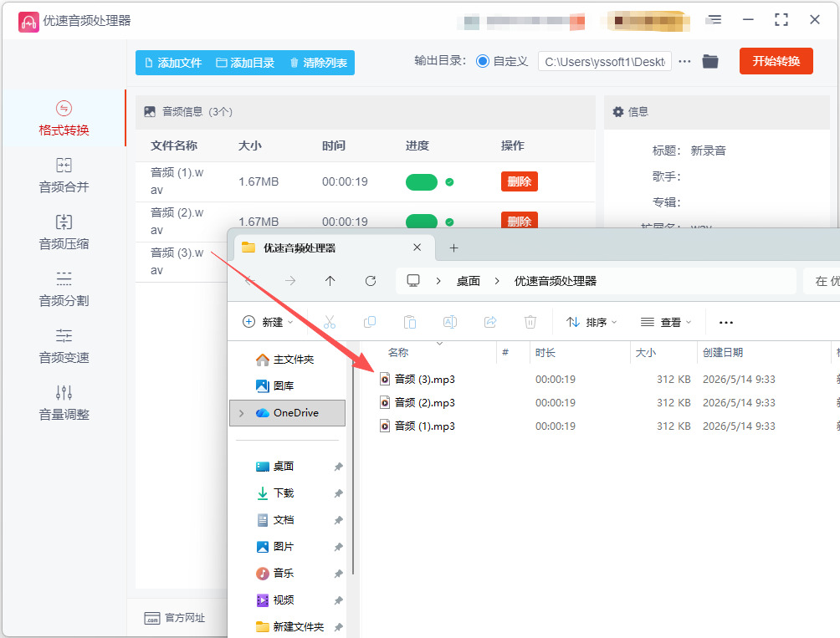Click the Rename icon in Explorer toolbar
The width and height of the screenshot is (840, 638).
tap(450, 322)
